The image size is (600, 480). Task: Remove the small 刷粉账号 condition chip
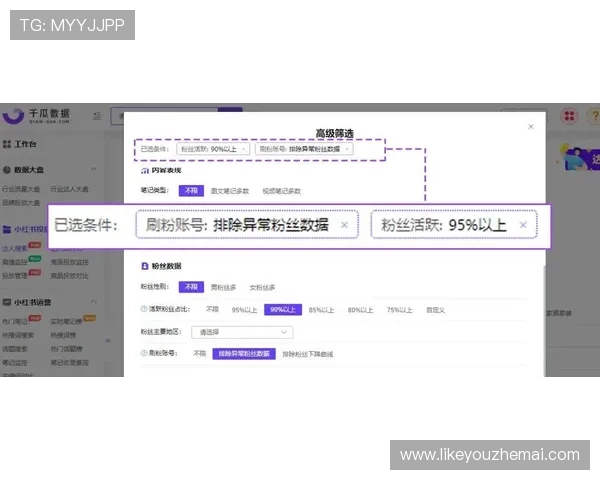pyautogui.click(x=347, y=149)
